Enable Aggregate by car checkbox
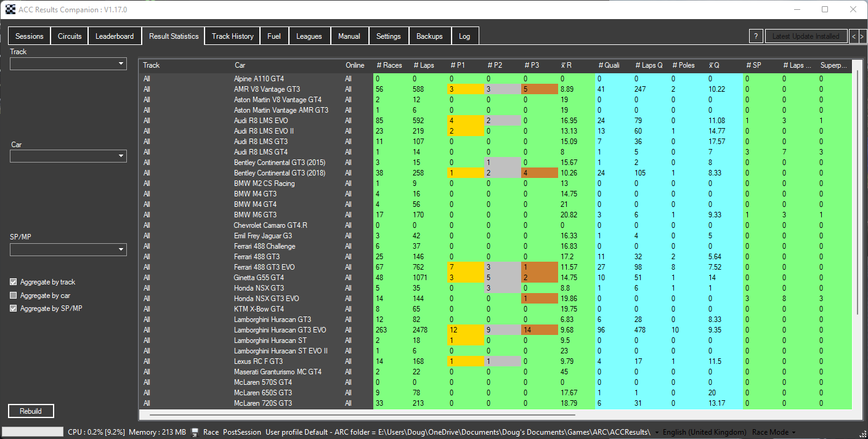Viewport: 868px width, 439px height. pyautogui.click(x=14, y=296)
